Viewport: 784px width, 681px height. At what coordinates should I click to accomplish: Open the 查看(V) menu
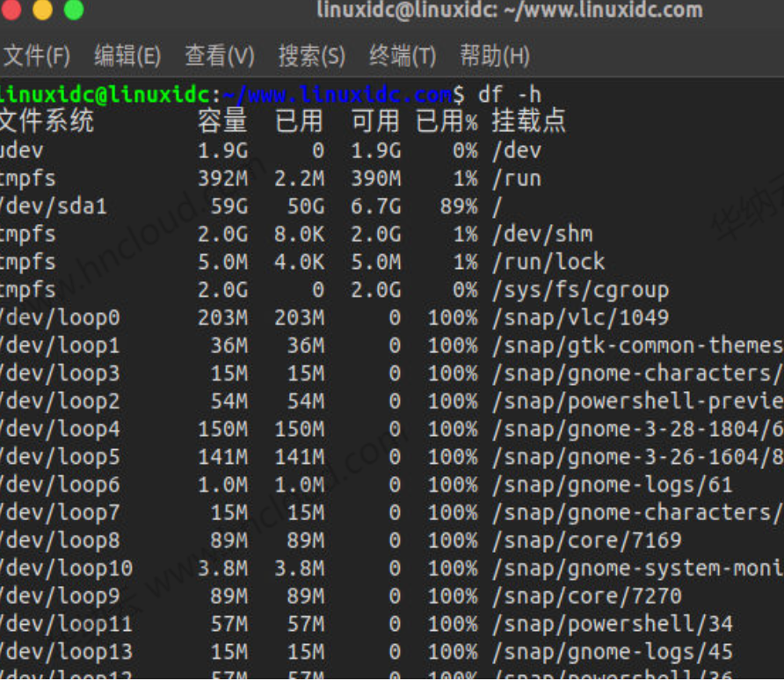[219, 55]
